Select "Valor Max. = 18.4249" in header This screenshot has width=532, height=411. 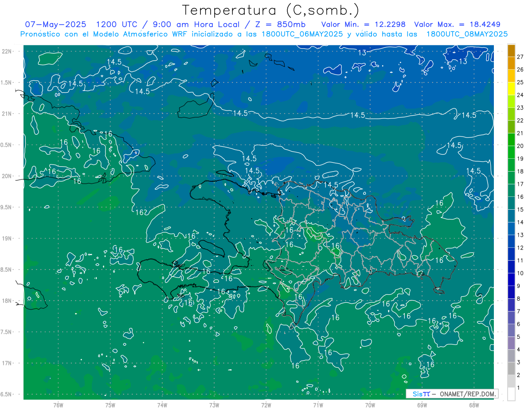pos(457,24)
